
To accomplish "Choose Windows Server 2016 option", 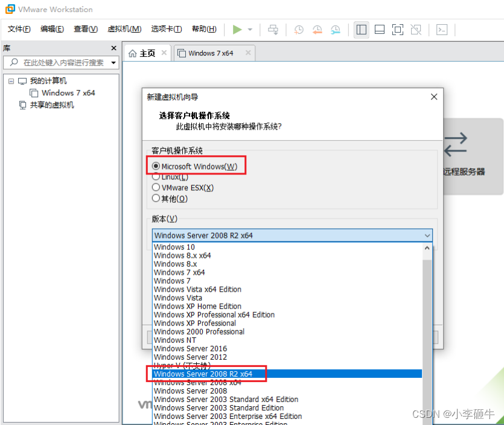I will [x=287, y=348].
